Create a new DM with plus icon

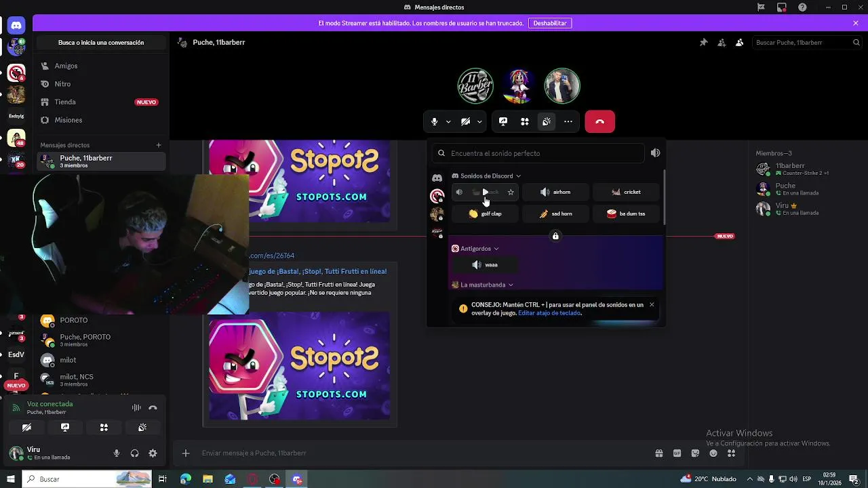(x=159, y=145)
